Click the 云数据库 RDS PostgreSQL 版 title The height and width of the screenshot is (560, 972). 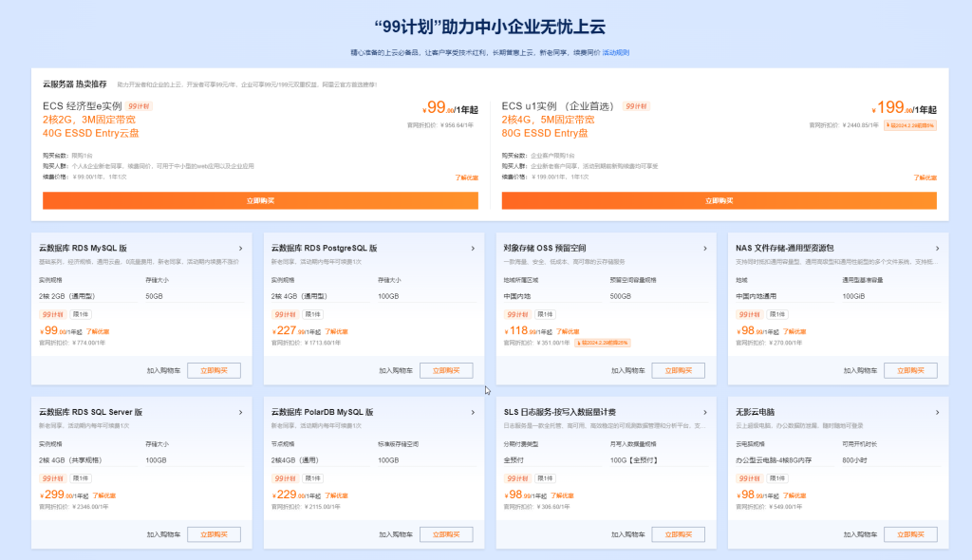point(325,248)
